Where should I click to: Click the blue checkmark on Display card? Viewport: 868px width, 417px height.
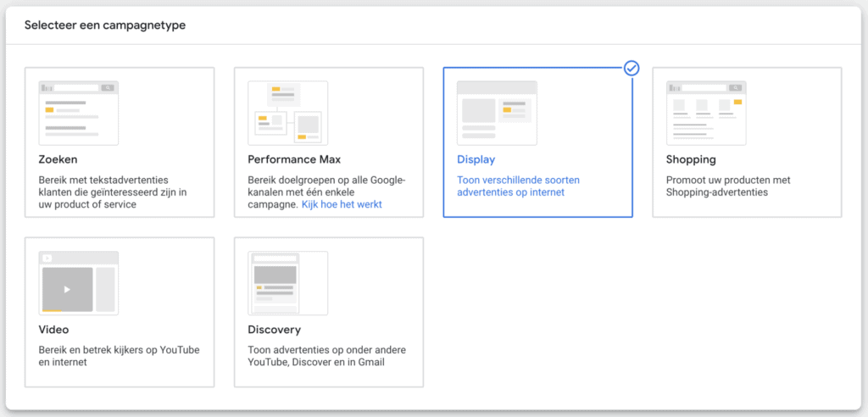click(632, 68)
